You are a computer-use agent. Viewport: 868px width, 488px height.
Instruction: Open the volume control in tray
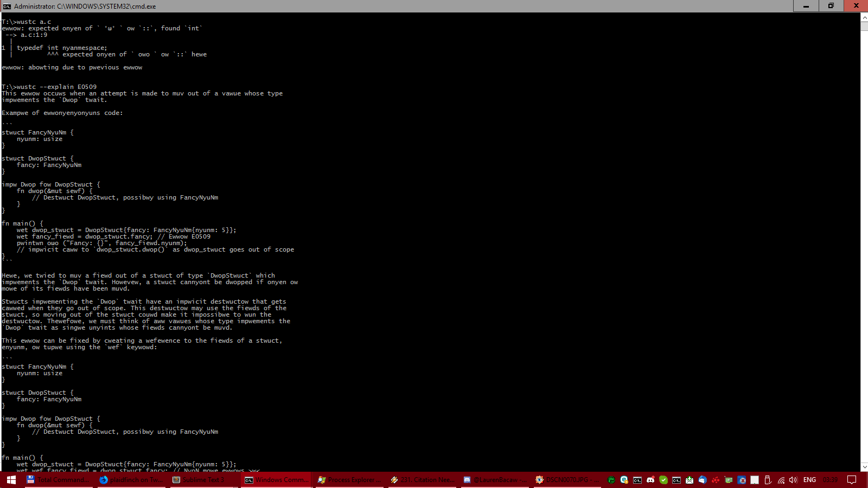point(793,480)
